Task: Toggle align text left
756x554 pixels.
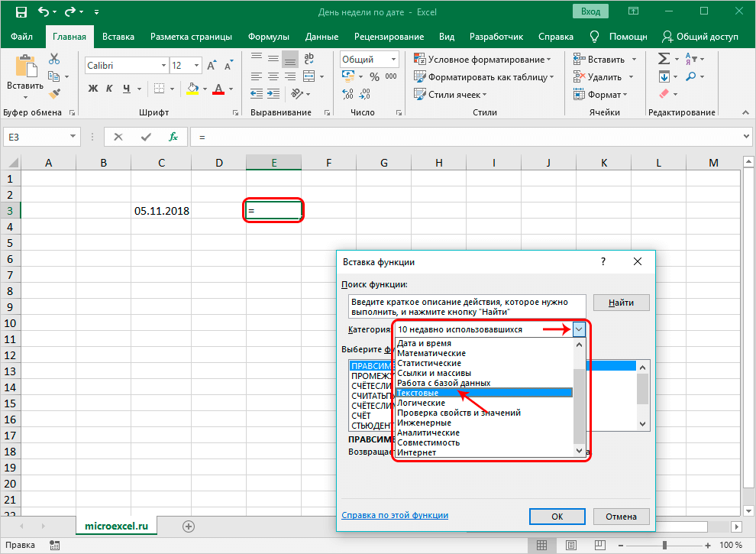Action: (257, 76)
